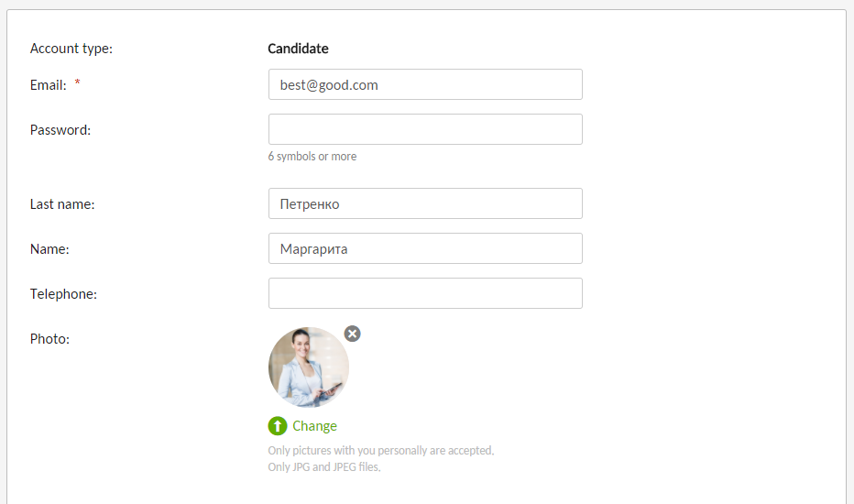Click the green upload arrow icon

point(278,426)
